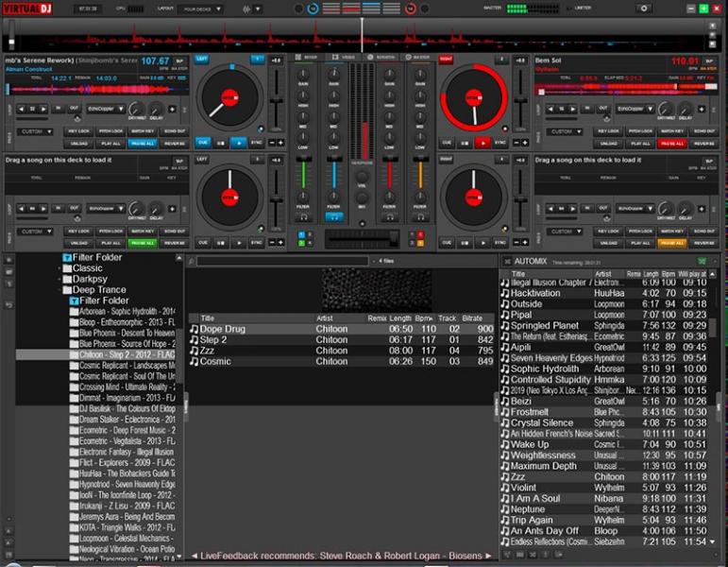Set loop OUT on top-left deck
Screen dimensions: 728x567
click(75, 109)
